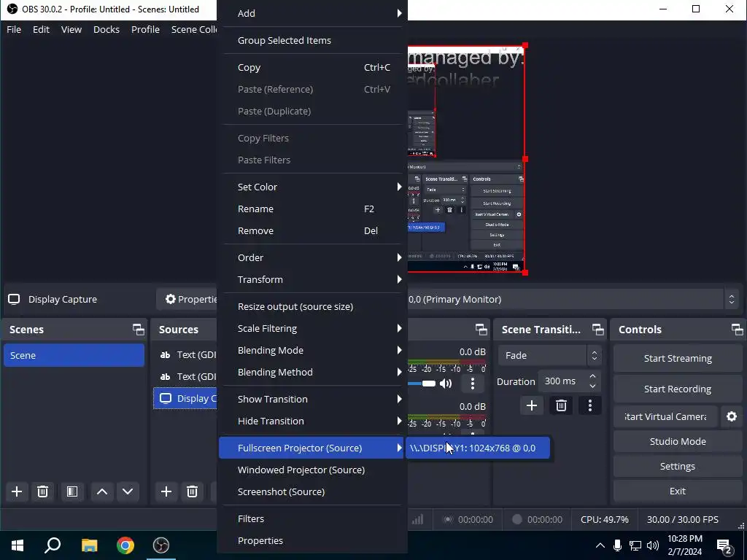Open notification center in system tray
747x560 pixels.
724,546
